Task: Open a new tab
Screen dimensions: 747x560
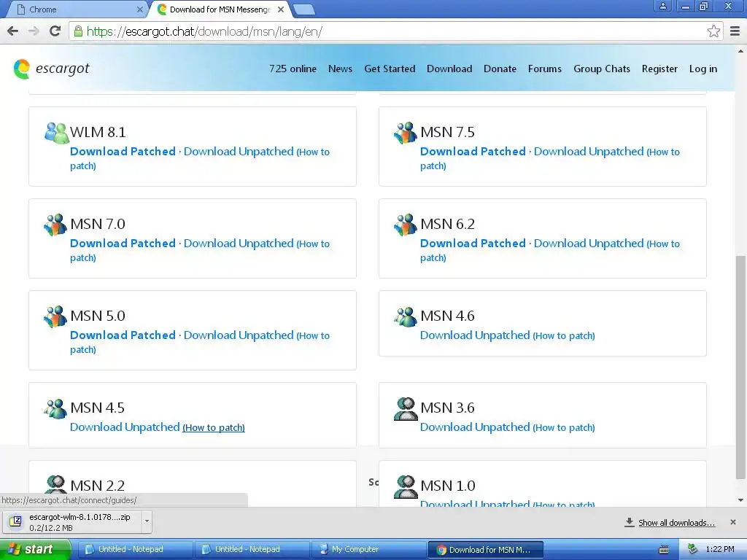Action: coord(303,9)
